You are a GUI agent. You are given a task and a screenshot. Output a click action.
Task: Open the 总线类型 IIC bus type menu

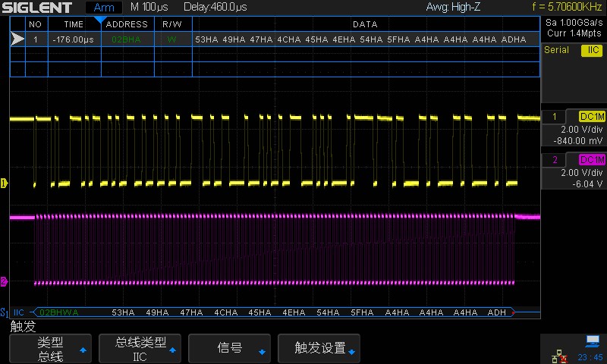(x=140, y=349)
